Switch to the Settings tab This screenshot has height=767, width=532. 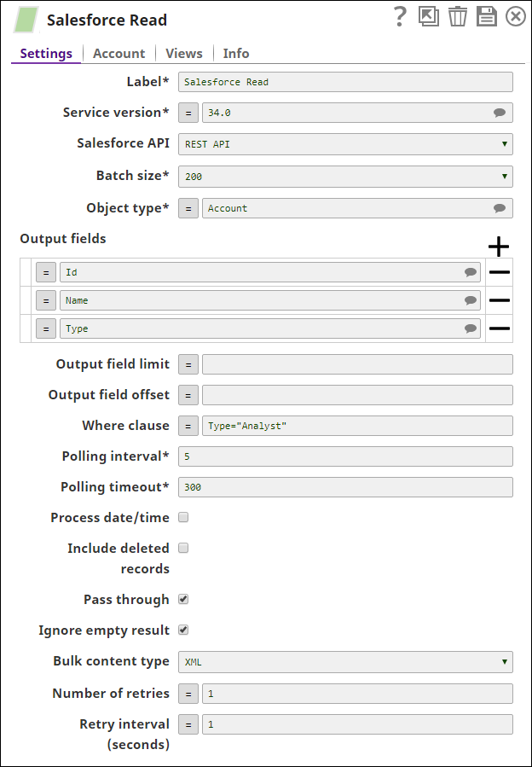pyautogui.click(x=46, y=53)
